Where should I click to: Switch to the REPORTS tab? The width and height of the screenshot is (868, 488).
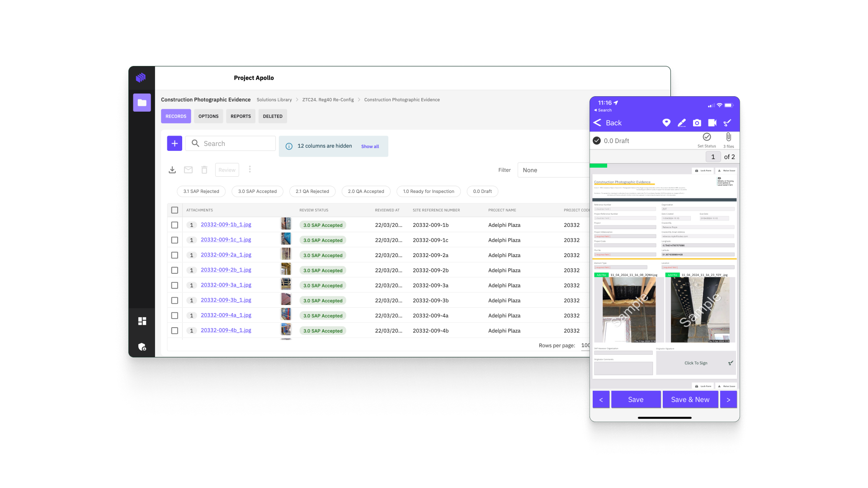241,116
